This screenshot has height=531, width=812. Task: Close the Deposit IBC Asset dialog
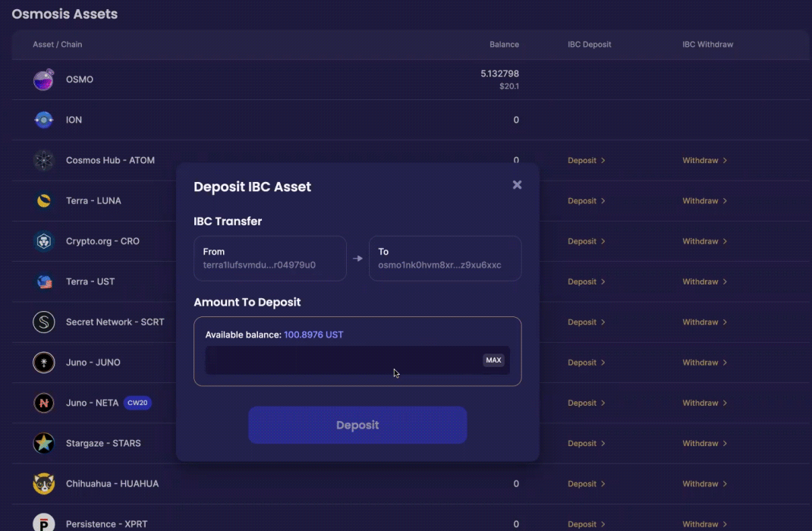point(517,185)
